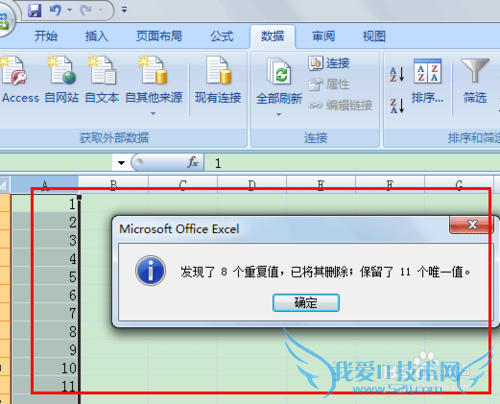The image size is (500, 404).
Task: Click cell containing value 5
Action: tap(45, 277)
